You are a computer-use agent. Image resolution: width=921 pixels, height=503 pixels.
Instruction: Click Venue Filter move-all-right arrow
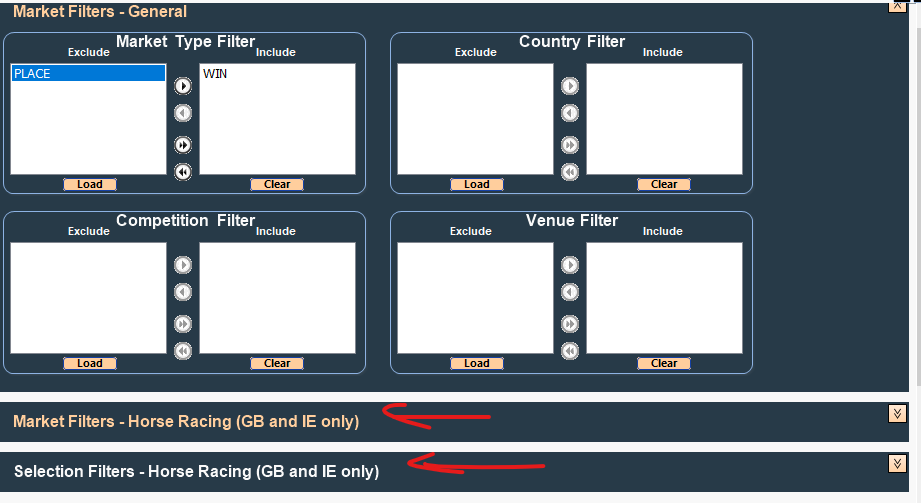570,324
